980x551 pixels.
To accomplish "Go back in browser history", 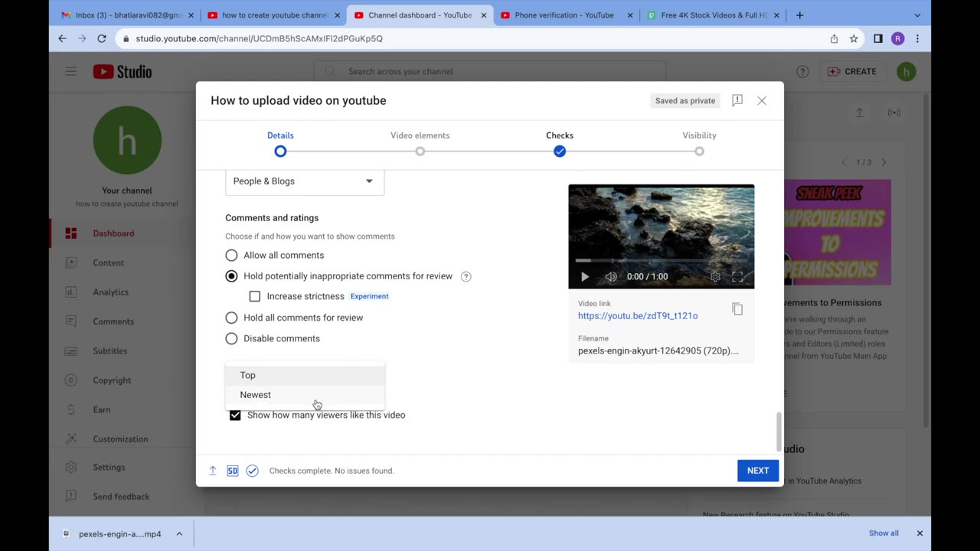I will (x=63, y=38).
